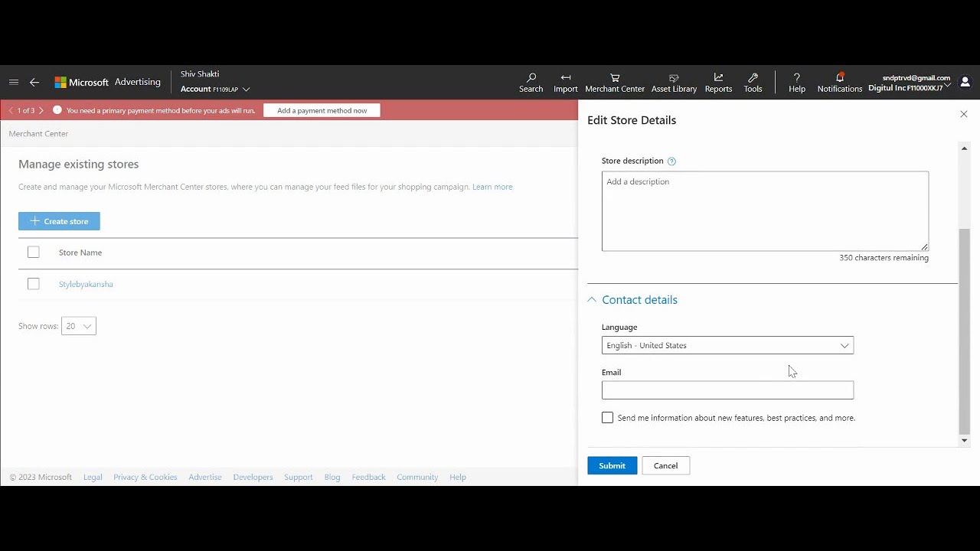
Task: Open the Blog footer link
Action: click(332, 477)
